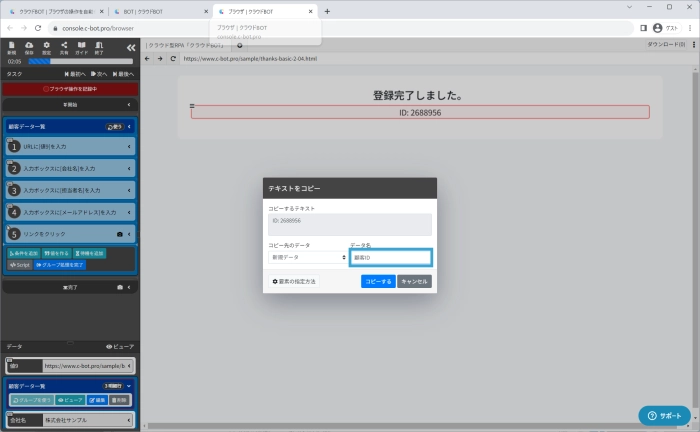This screenshot has width=700, height=432.
Task: Click the 終了 (exit) icon
Action: coord(99,47)
